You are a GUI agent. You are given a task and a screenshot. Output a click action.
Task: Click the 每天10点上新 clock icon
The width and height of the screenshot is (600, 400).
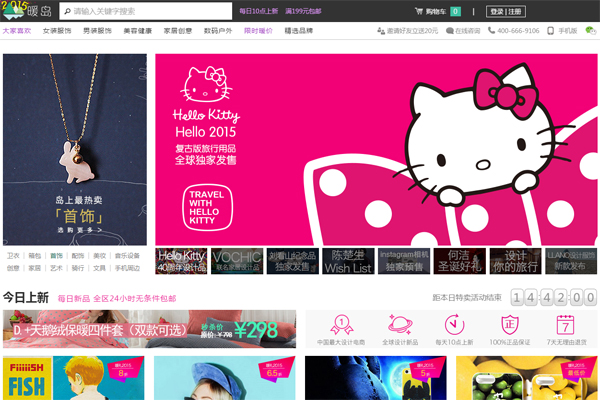(453, 325)
